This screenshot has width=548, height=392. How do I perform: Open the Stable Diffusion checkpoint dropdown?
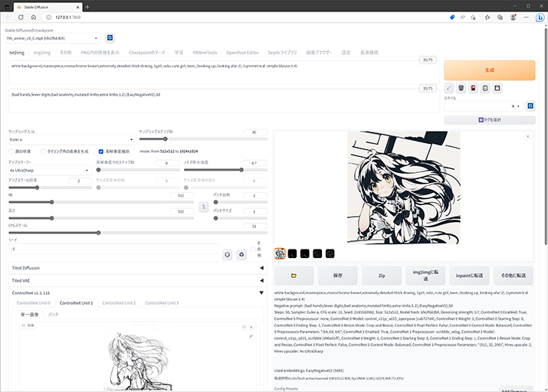[52, 38]
